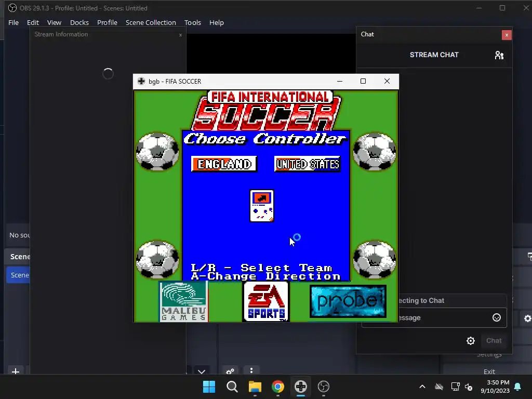Open Windows Search from taskbar
Viewport: 532px width, 399px height.
click(232, 387)
